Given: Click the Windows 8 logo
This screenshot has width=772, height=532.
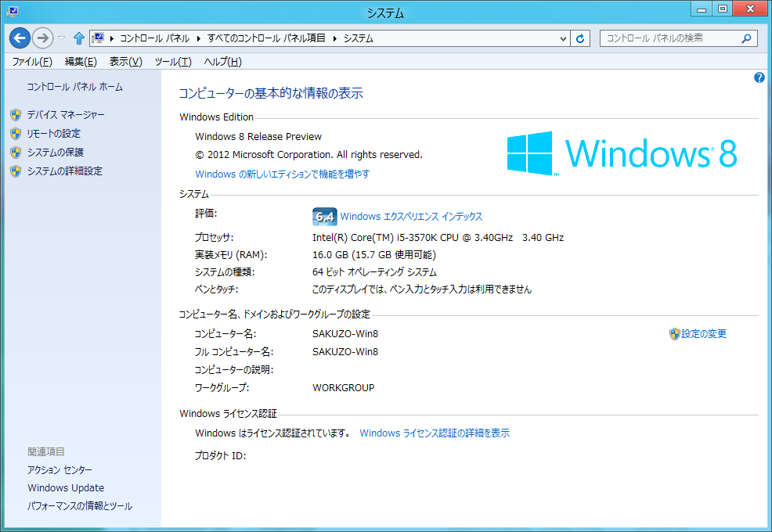Looking at the screenshot, I should pos(622,153).
